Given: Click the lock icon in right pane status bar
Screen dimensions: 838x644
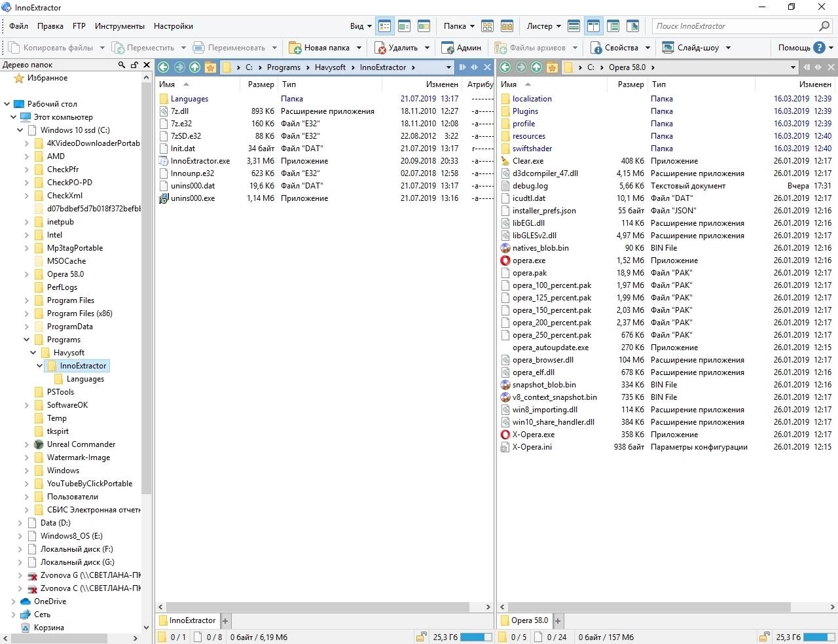Looking at the screenshot, I should tap(764, 637).
